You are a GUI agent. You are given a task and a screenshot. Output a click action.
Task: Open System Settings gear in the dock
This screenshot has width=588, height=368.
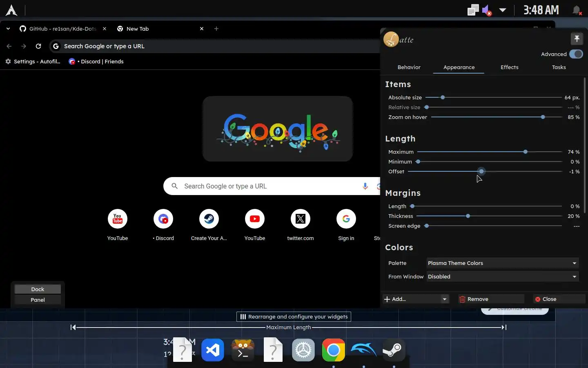303,350
